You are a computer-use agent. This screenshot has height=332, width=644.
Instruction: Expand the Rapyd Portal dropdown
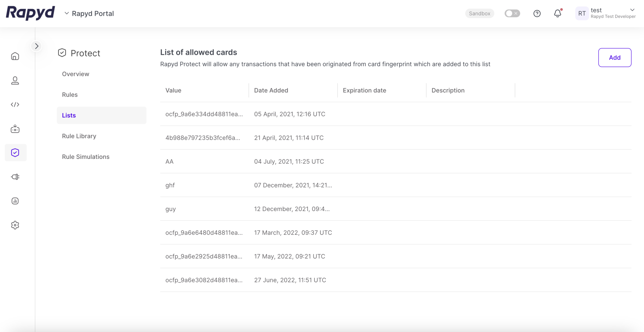(89, 13)
